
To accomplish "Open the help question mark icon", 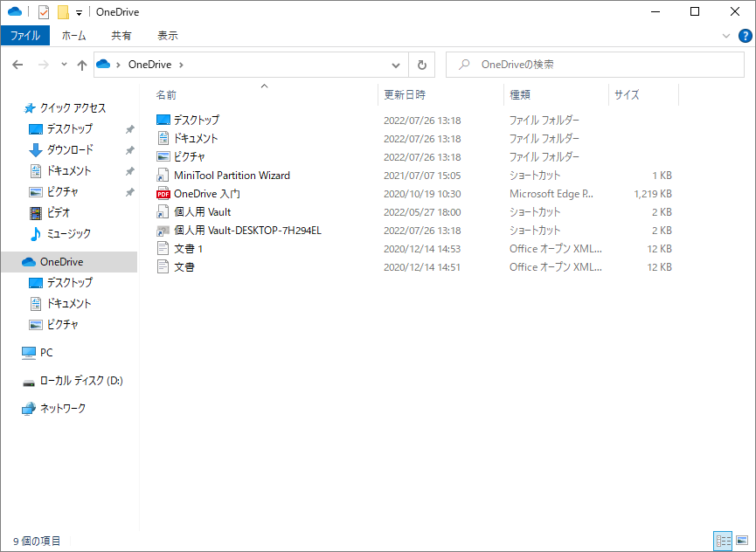I will pos(746,36).
